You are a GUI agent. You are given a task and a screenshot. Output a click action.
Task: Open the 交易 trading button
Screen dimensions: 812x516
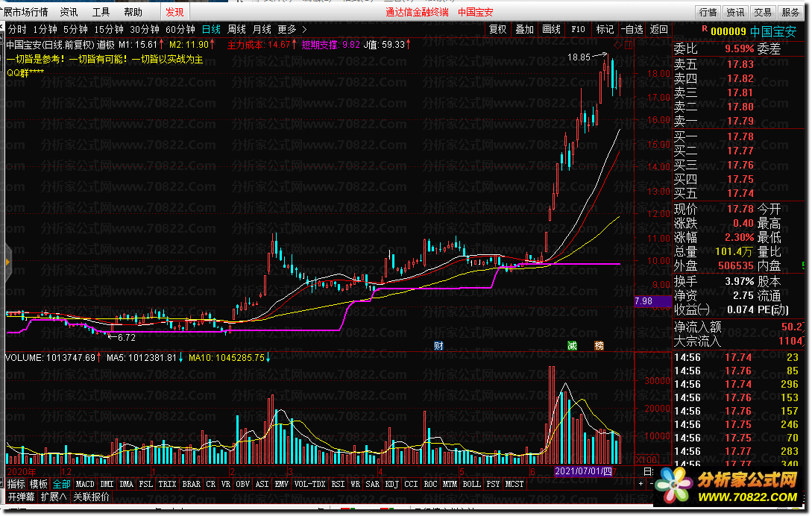763,12
